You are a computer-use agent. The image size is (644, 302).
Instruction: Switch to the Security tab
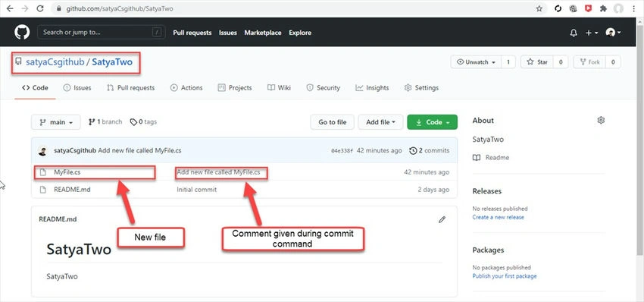pyautogui.click(x=324, y=87)
